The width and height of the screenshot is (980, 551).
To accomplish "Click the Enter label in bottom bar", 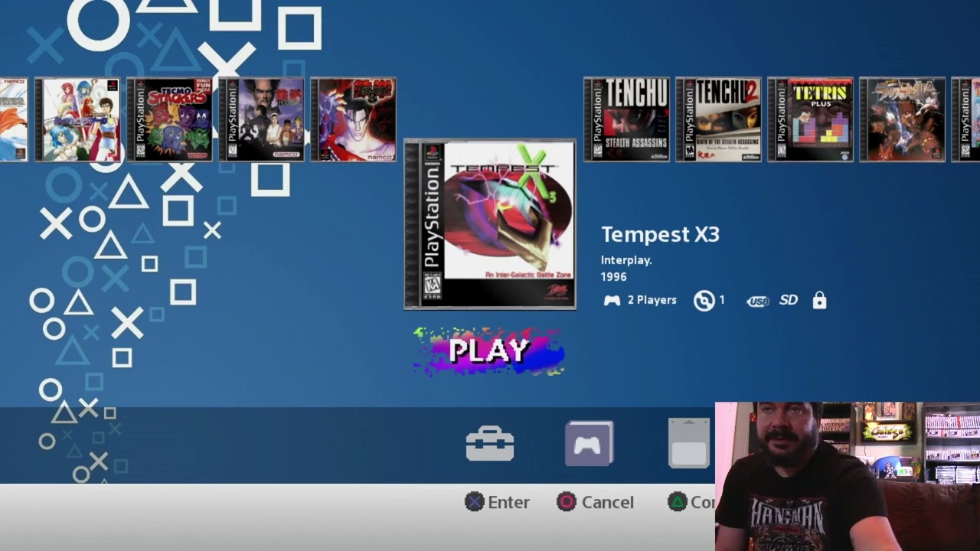I will (508, 502).
